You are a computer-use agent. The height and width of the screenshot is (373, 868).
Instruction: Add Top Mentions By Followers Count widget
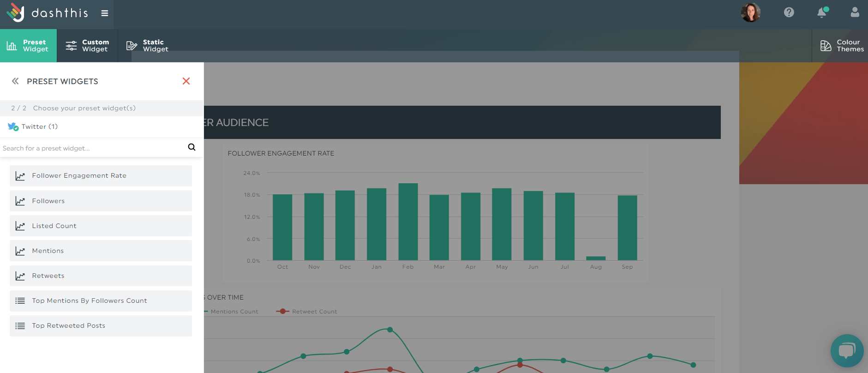tap(101, 301)
